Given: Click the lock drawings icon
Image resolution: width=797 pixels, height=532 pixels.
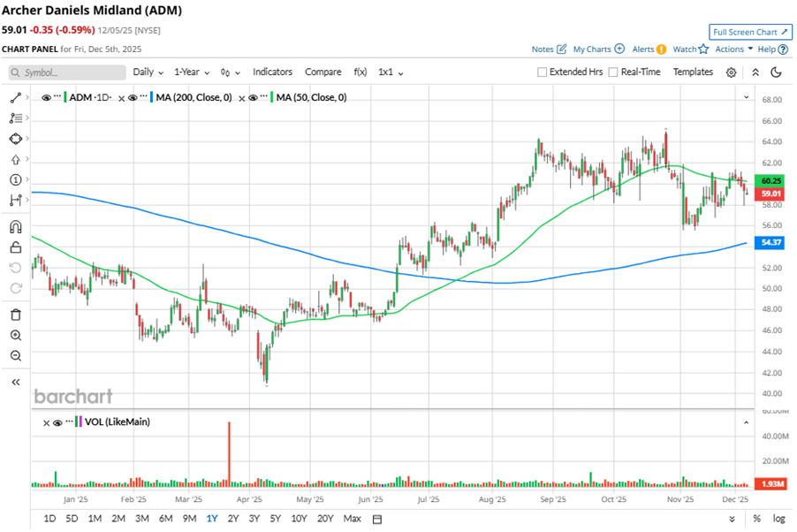Looking at the screenshot, I should [16, 247].
